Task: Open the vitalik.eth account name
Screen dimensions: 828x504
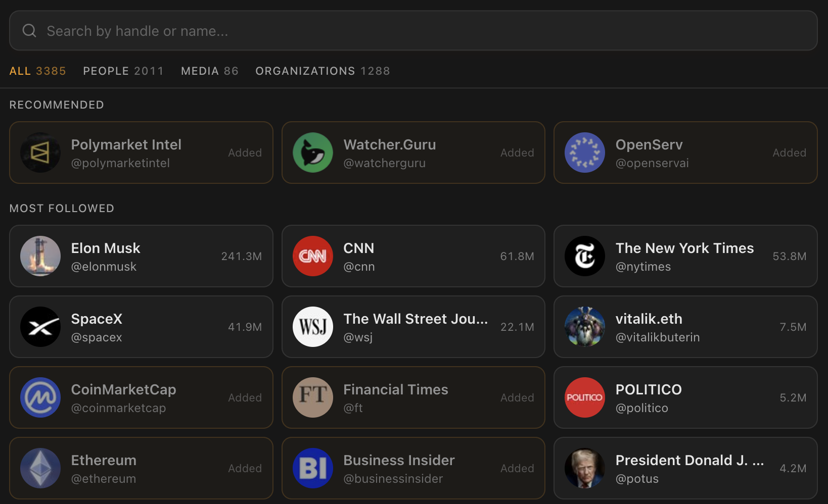Action: click(x=649, y=319)
